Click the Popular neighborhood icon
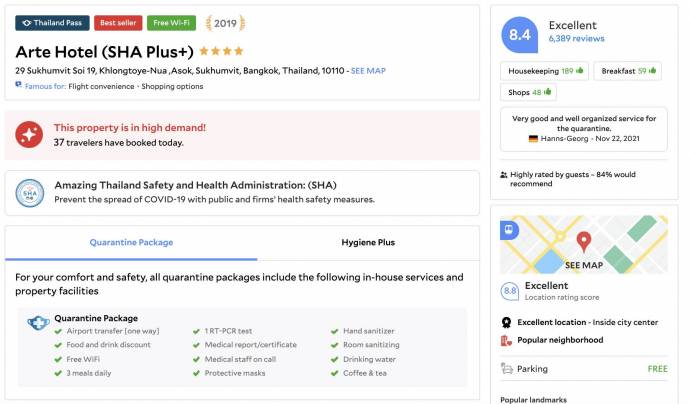 506,340
